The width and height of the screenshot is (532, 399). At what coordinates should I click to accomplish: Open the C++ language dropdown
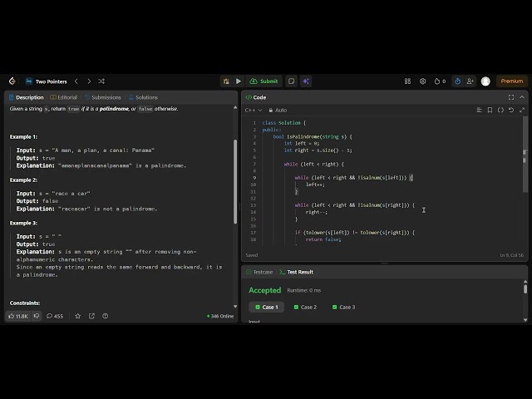254,111
